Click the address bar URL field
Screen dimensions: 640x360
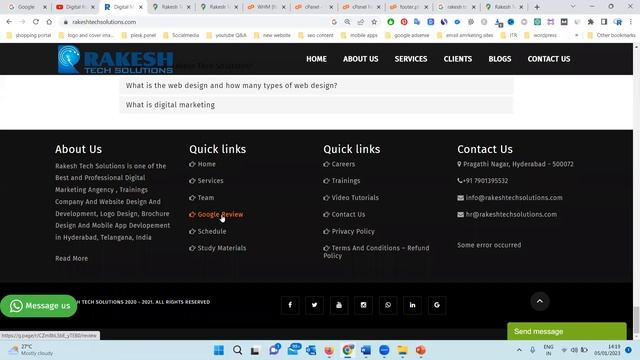coord(196,22)
